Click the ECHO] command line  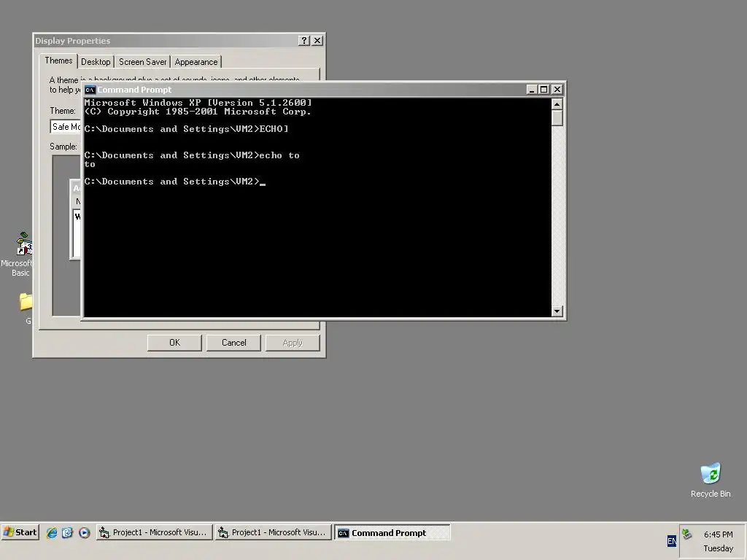186,129
